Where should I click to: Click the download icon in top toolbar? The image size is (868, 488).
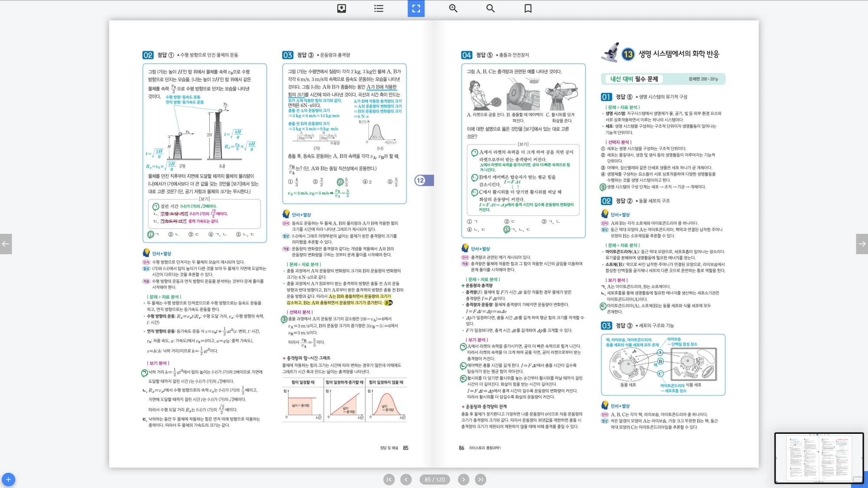tap(342, 8)
